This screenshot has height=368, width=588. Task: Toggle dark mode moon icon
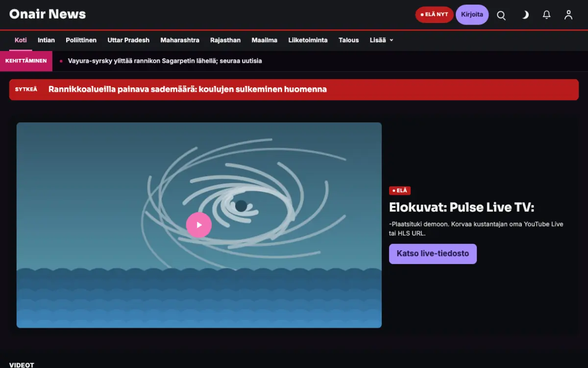[525, 15]
